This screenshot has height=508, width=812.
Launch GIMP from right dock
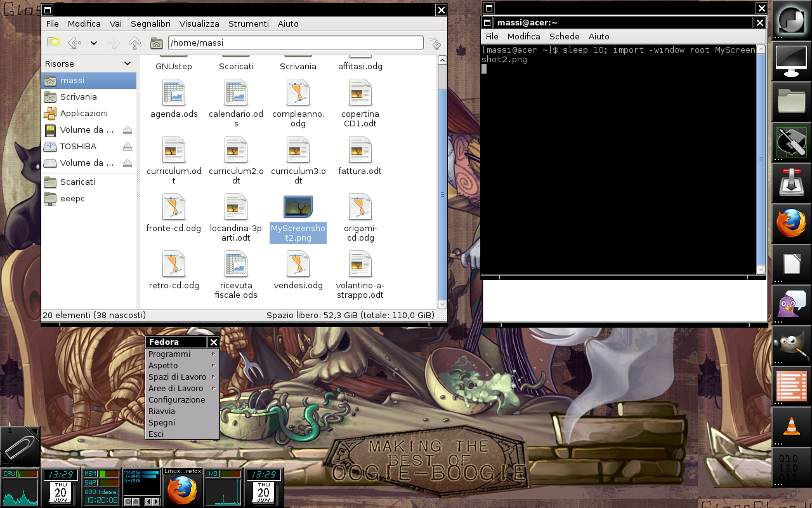(x=792, y=345)
